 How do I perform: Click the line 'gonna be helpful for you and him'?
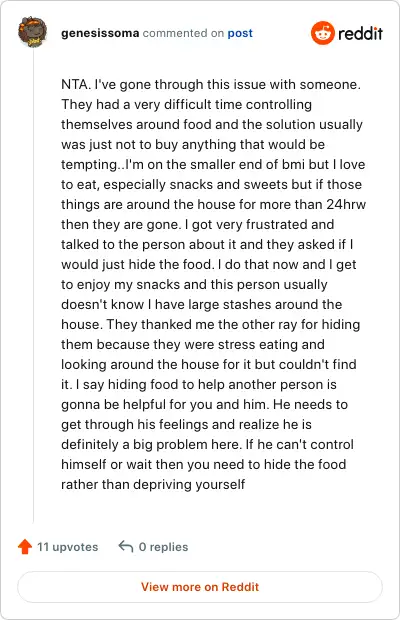204,405
